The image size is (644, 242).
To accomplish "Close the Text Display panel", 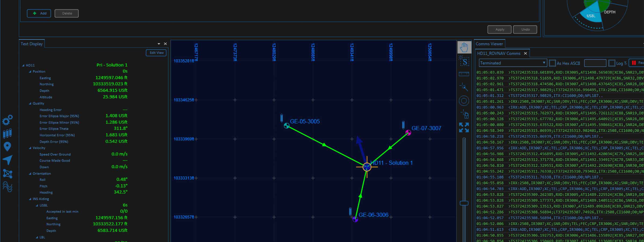I will (x=165, y=44).
